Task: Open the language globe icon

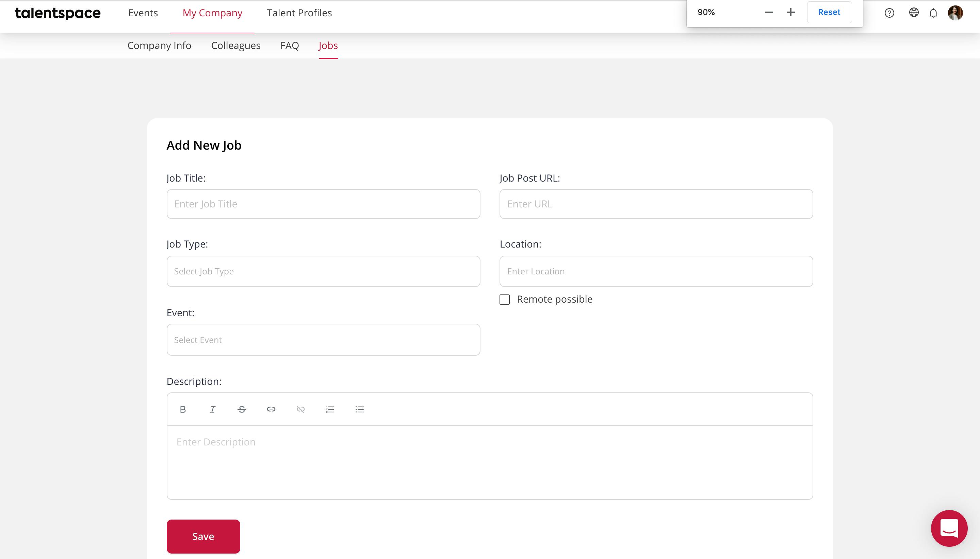Action: 914,13
